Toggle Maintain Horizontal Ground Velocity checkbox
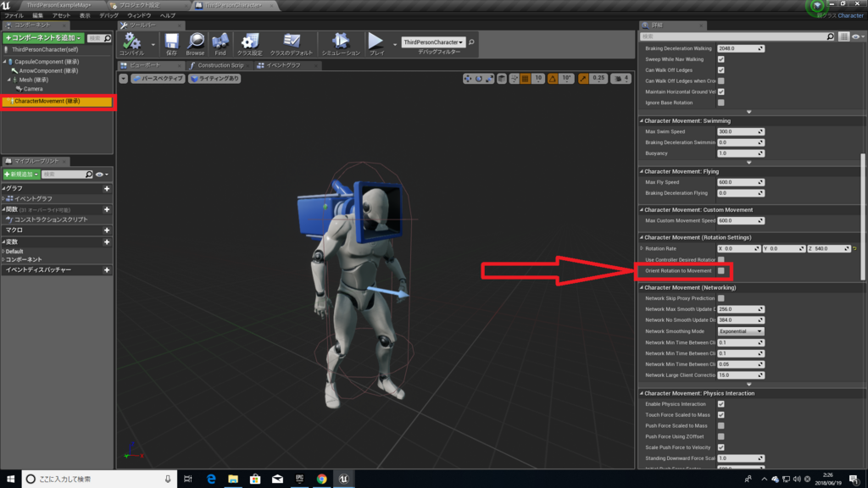This screenshot has height=488, width=868. pyautogui.click(x=721, y=91)
